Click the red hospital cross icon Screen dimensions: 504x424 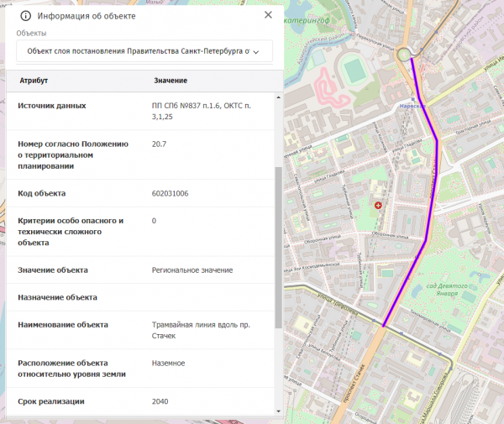[378, 204]
